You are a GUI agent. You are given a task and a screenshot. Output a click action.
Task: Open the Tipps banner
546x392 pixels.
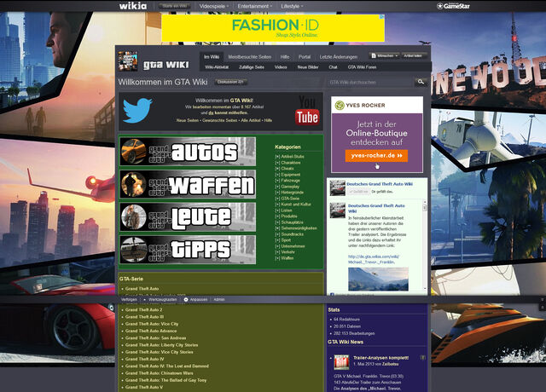tap(188, 250)
